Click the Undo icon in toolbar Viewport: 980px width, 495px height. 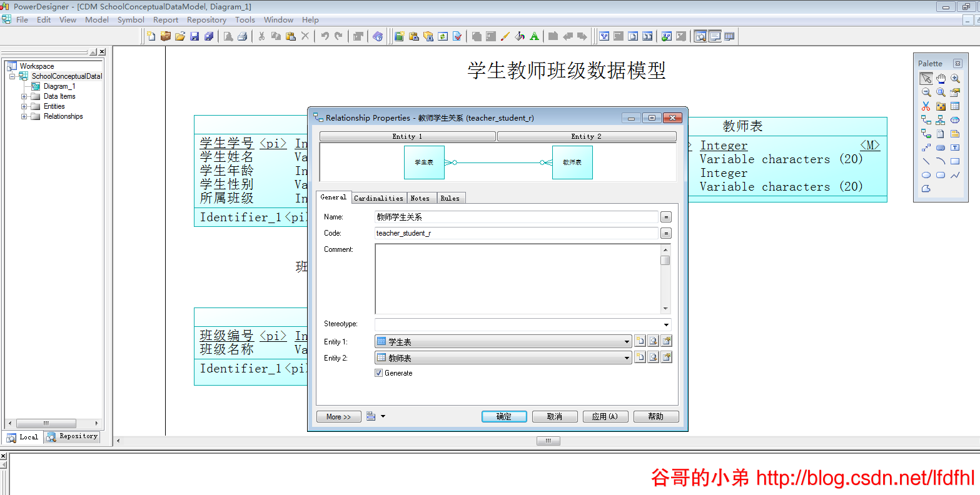click(325, 36)
